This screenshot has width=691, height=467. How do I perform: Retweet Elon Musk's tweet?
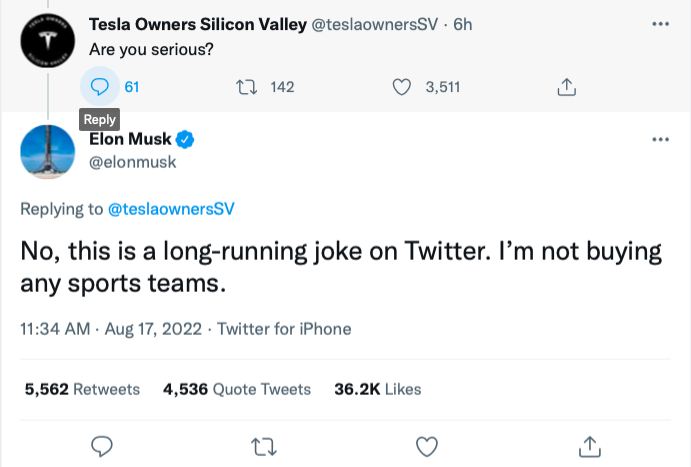264,444
